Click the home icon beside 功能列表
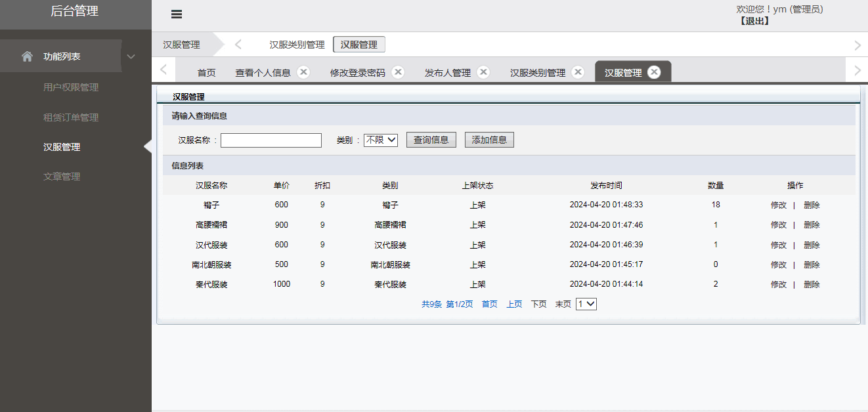The image size is (868, 412). tap(27, 56)
